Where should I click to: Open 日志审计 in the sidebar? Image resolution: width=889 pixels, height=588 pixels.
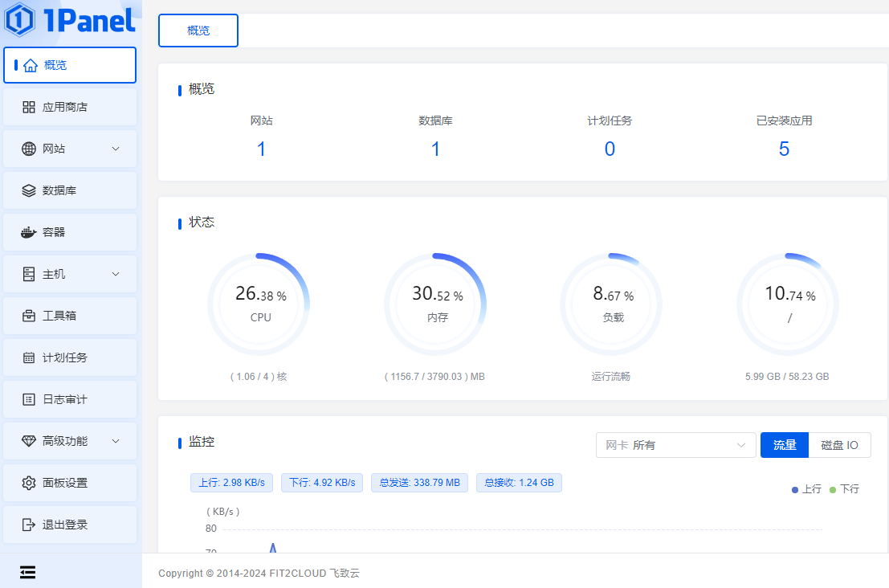point(64,399)
